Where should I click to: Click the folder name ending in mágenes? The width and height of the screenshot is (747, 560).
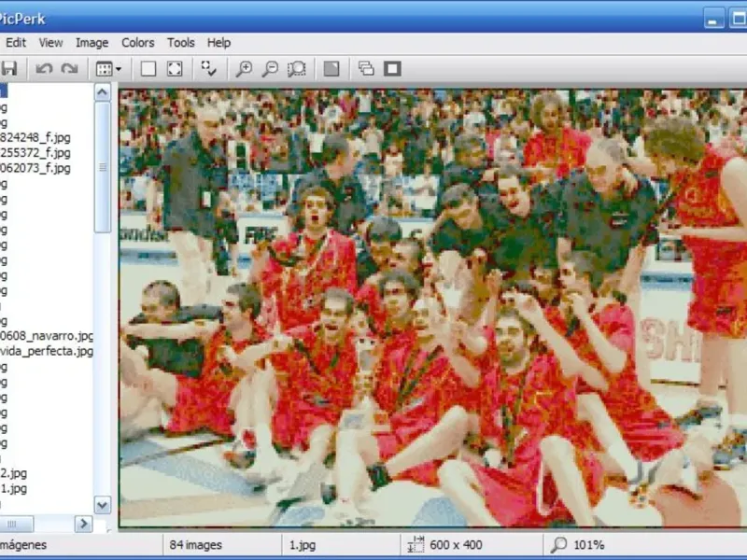[x=23, y=545]
